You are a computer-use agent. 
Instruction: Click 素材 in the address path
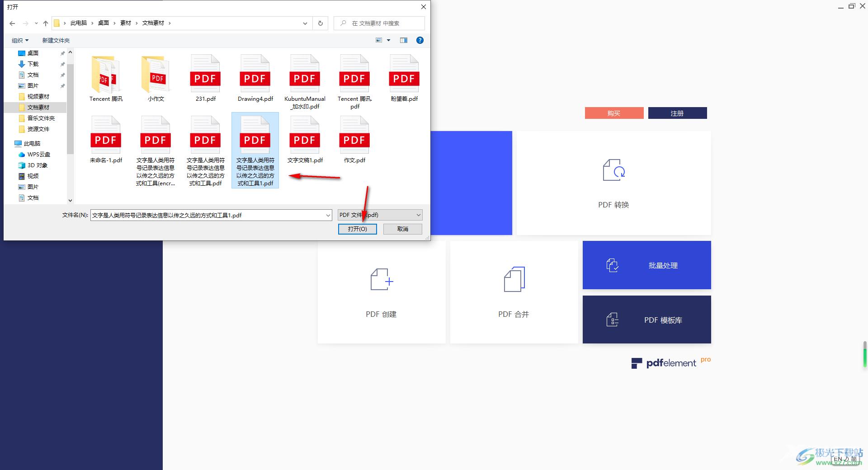point(126,23)
